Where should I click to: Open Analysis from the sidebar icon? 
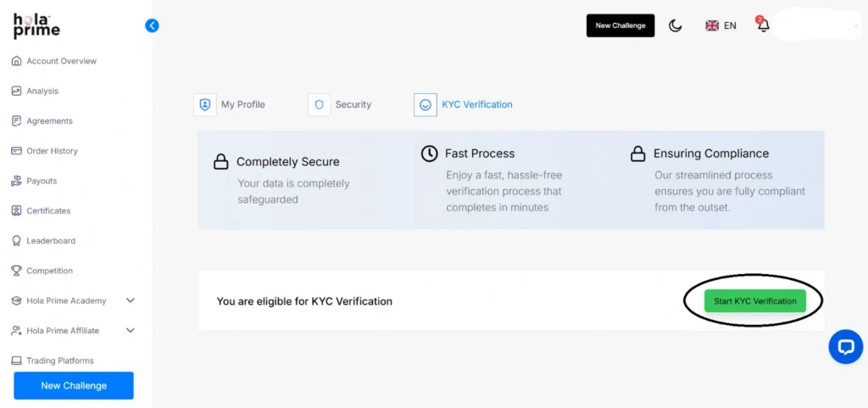tap(17, 91)
